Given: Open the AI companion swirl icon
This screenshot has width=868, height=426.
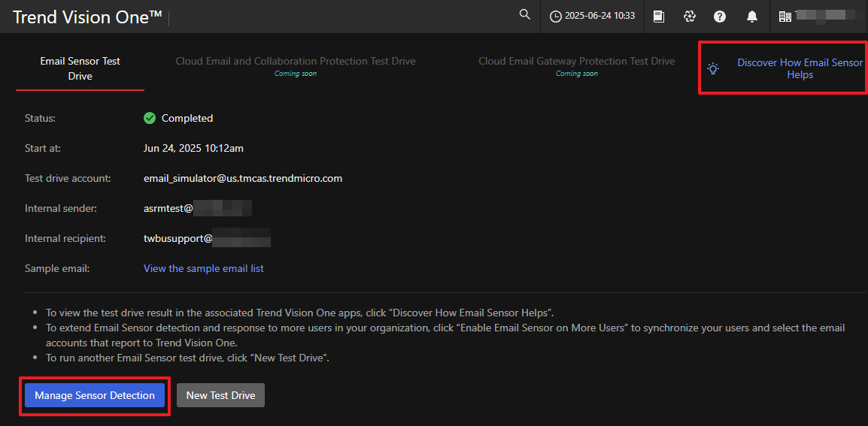Looking at the screenshot, I should (689, 17).
